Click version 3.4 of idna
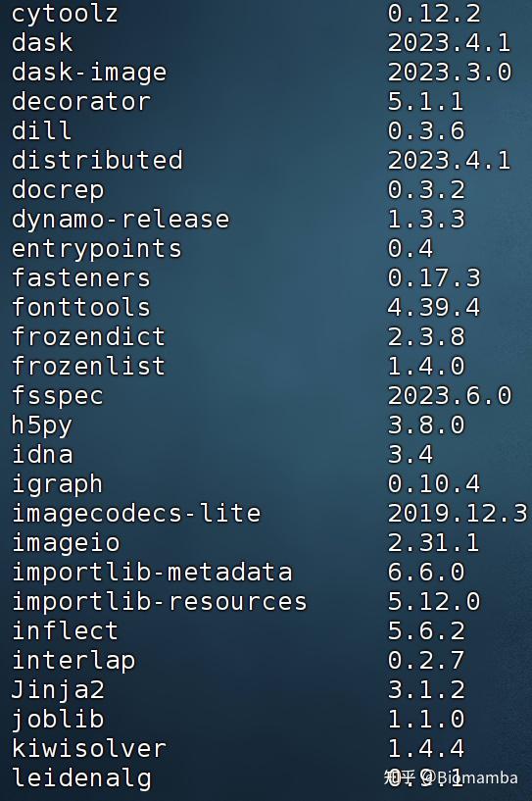 pos(410,454)
